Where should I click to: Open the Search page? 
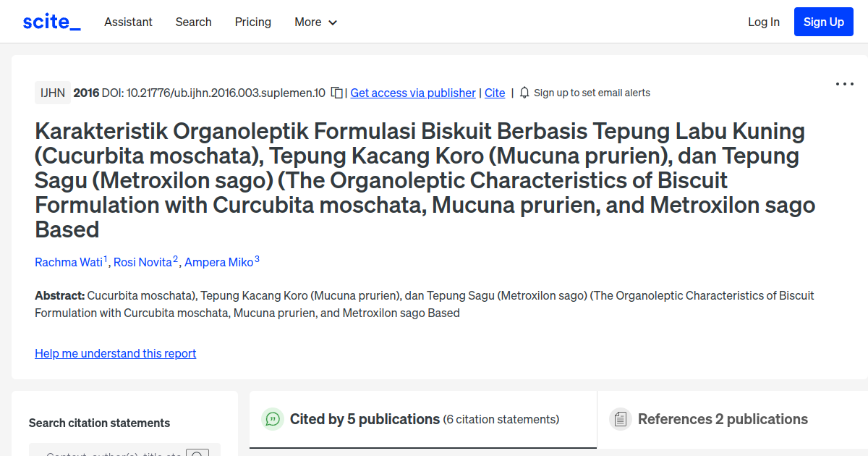coord(193,22)
